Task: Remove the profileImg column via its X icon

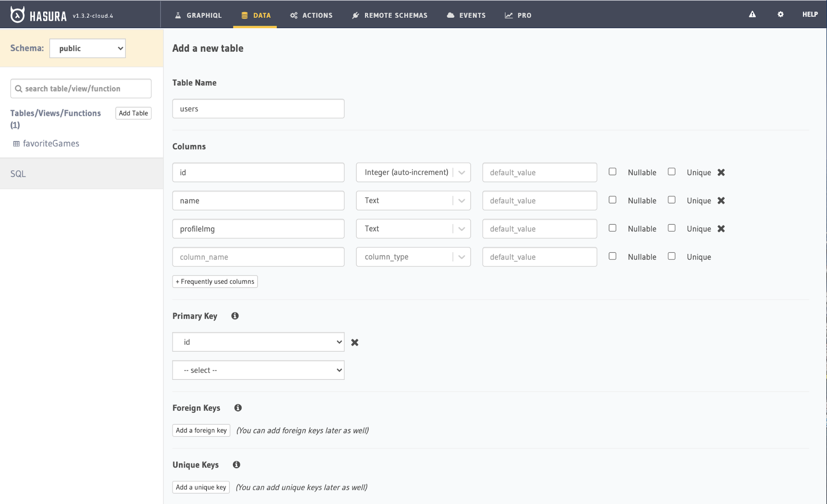Action: (721, 228)
